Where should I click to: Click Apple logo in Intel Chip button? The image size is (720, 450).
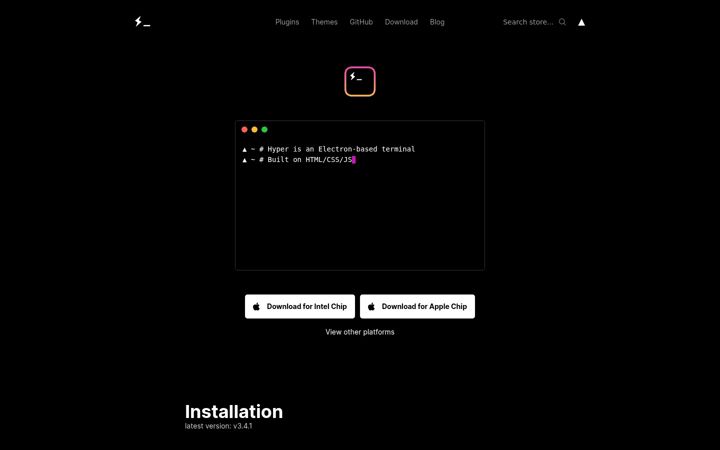click(x=256, y=306)
